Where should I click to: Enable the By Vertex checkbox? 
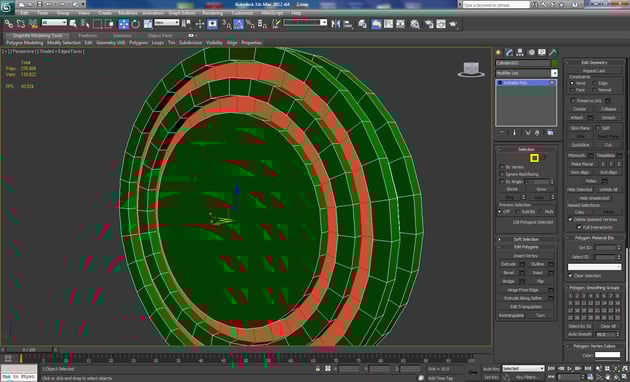pos(502,167)
